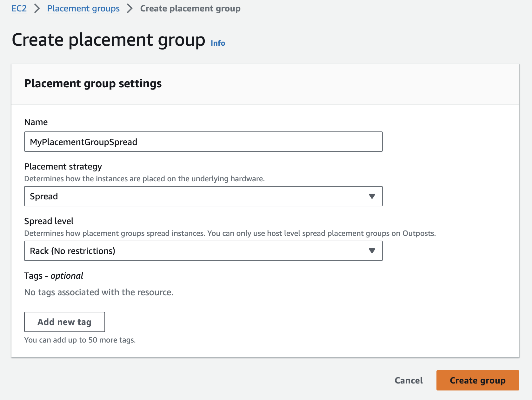Screen dimensions: 532x400
Task: Click the EC2 breadcrumb link
Action: (x=19, y=9)
